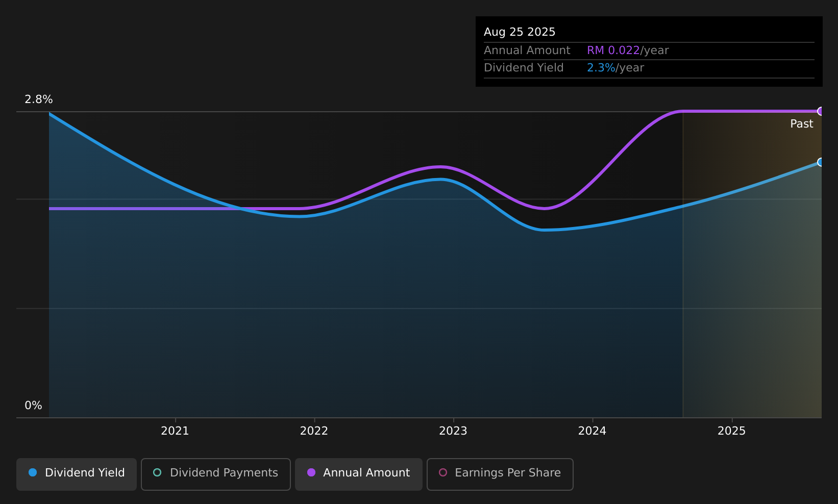Click the Aug 25 2025 tooltip date
This screenshot has width=838, height=504.
(520, 32)
